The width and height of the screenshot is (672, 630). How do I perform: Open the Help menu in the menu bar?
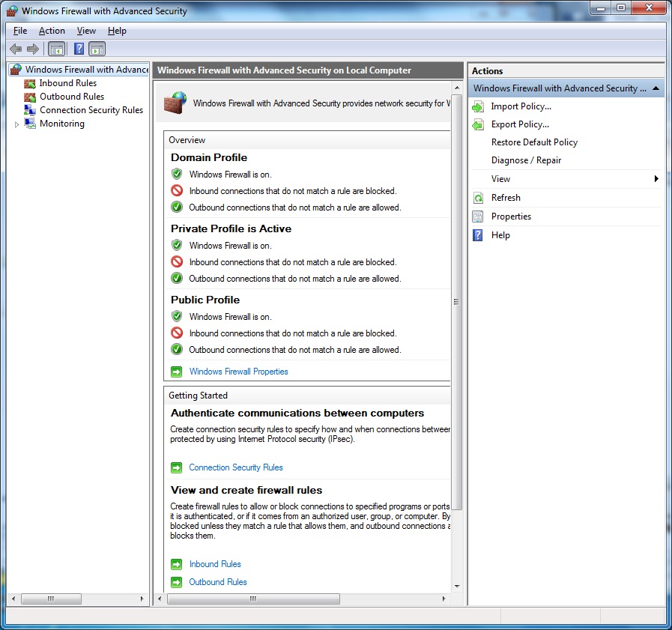click(117, 31)
